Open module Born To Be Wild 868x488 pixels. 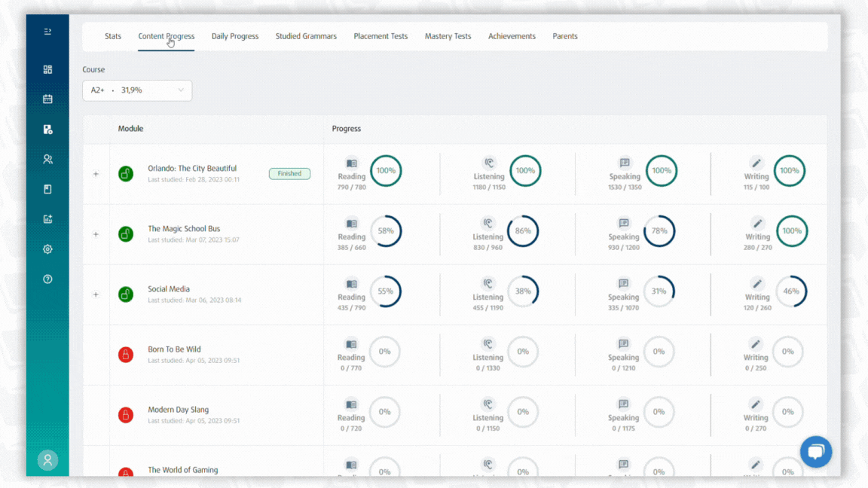pos(174,349)
